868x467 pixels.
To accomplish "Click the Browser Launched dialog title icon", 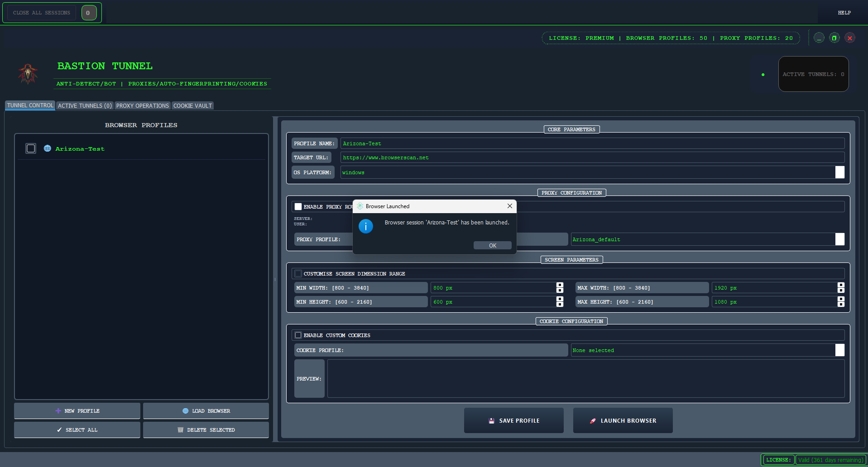I will (x=360, y=206).
